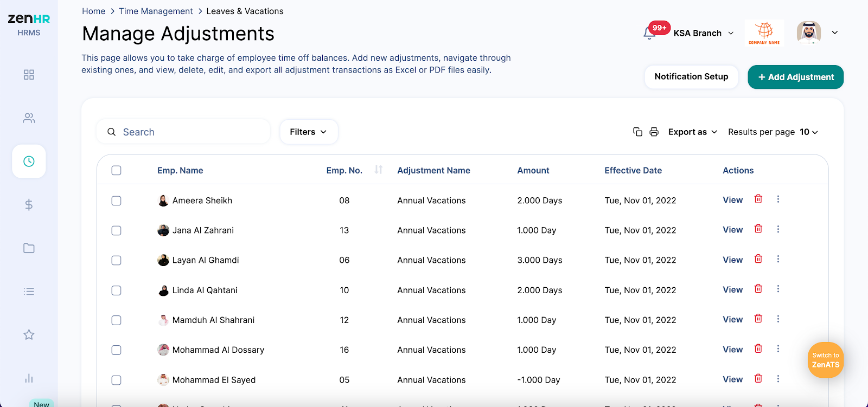Open the KSA Branch selector

click(x=704, y=33)
